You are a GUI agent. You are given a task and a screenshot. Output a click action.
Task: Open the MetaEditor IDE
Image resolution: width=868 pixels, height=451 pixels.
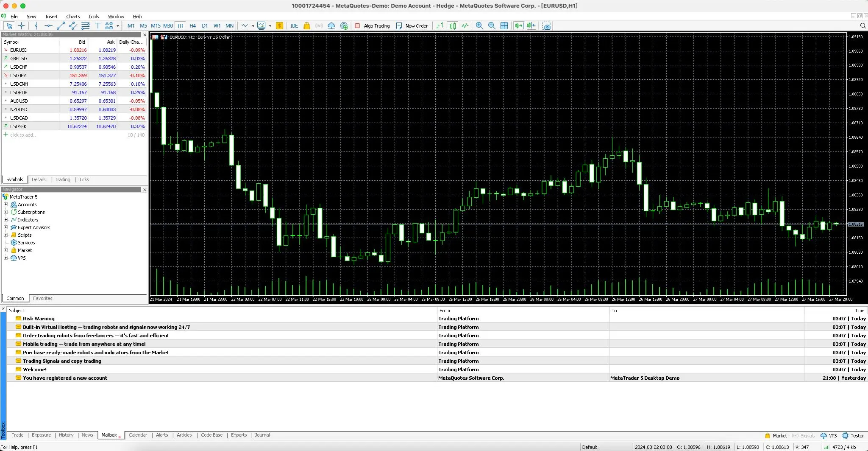[294, 26]
